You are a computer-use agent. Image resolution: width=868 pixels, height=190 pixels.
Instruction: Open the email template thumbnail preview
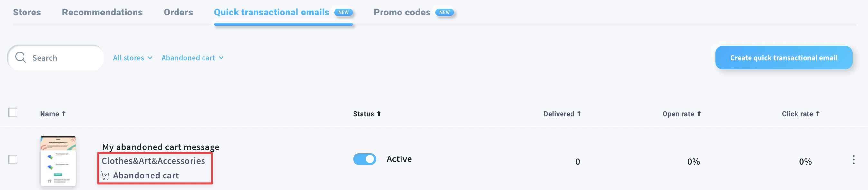(58, 161)
